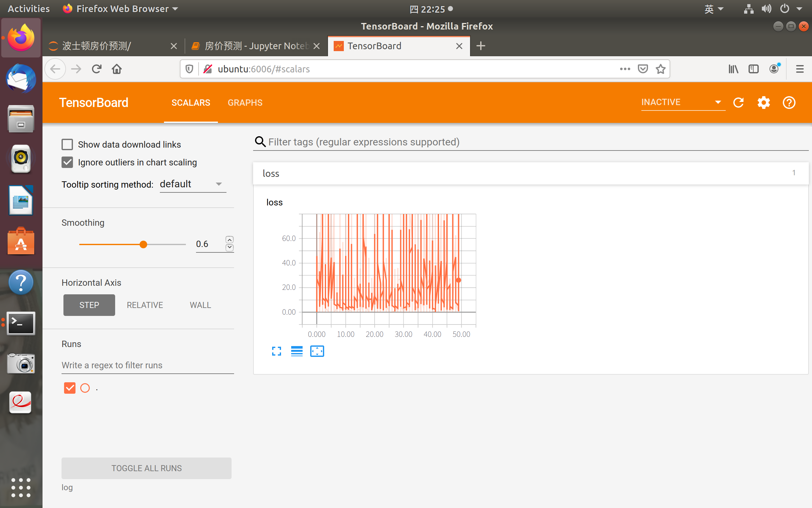Open the Firefox account icon
The height and width of the screenshot is (508, 812).
[x=774, y=68]
